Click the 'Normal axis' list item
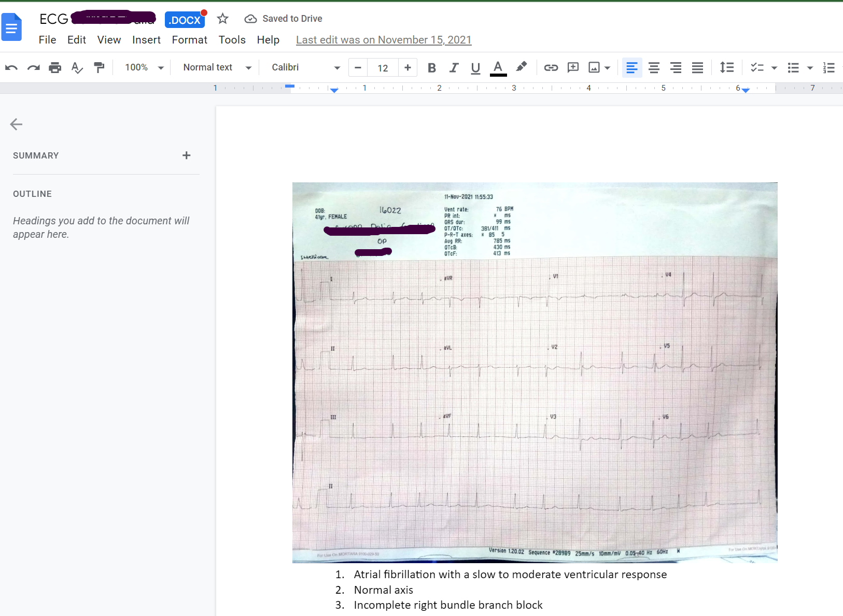 [384, 590]
